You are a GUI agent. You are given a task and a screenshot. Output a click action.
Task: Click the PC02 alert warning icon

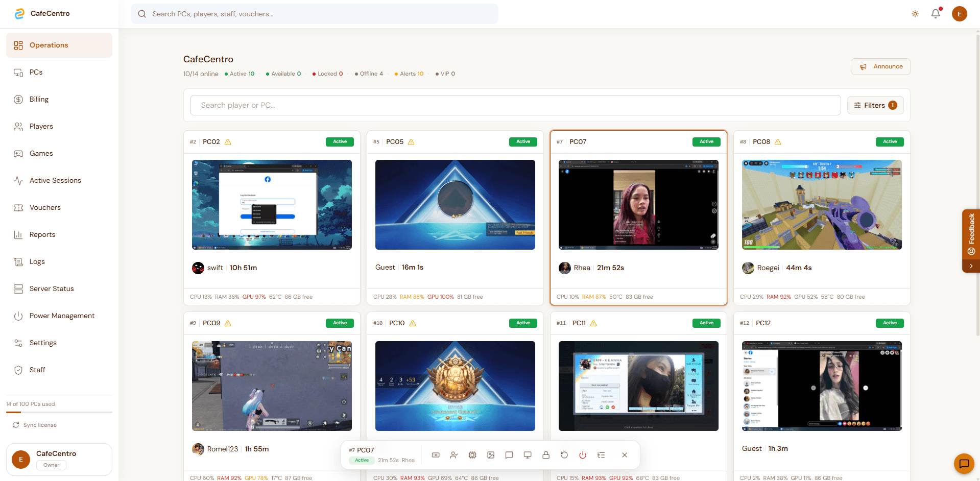click(x=228, y=142)
